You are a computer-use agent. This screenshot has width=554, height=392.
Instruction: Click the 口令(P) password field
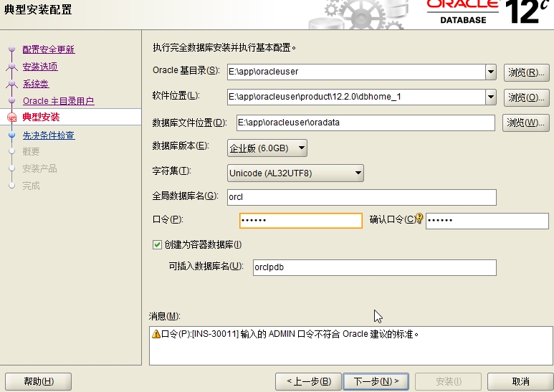pyautogui.click(x=301, y=221)
